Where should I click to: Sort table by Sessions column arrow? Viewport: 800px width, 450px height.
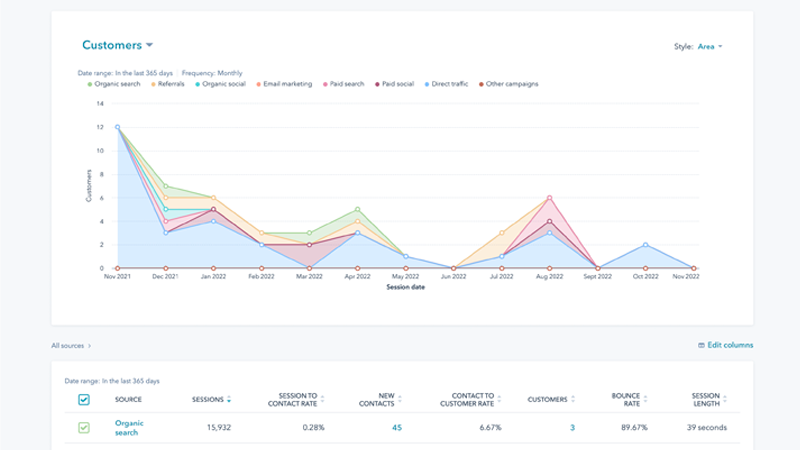229,400
